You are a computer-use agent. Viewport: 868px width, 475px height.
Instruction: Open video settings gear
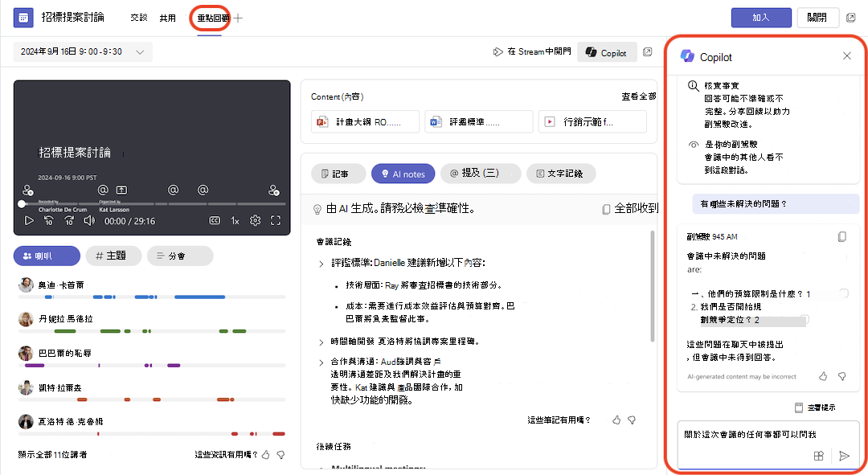(256, 221)
